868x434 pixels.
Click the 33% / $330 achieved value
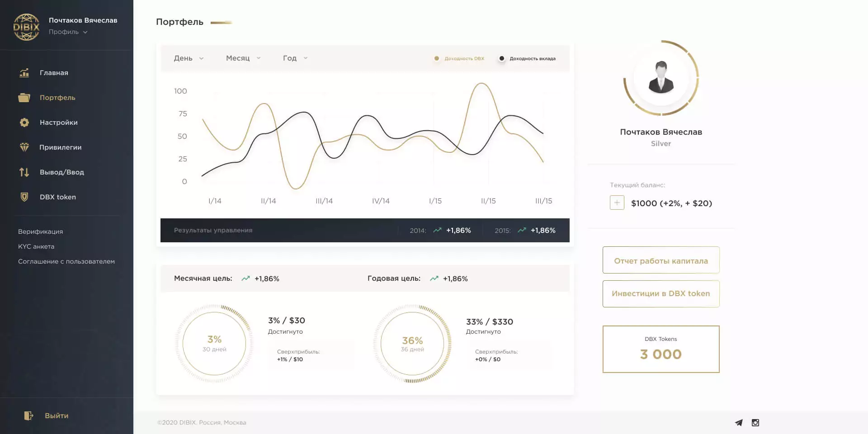coord(490,322)
